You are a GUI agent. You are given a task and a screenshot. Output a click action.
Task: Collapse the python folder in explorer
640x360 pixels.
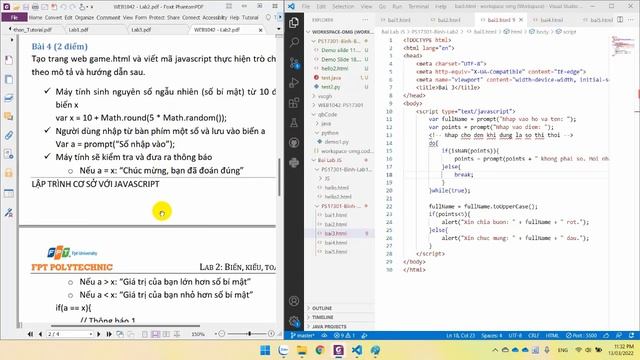pyautogui.click(x=340, y=133)
